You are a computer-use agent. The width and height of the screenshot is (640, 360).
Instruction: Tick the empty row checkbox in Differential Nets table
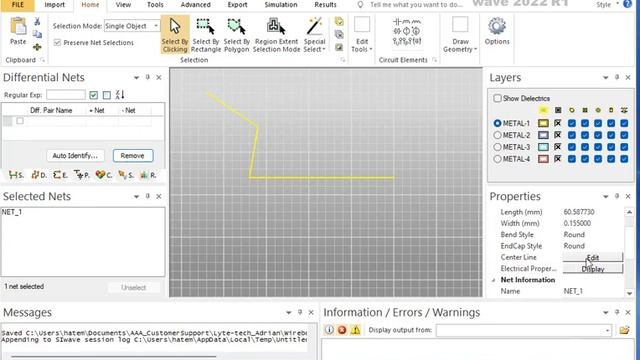tap(20, 121)
